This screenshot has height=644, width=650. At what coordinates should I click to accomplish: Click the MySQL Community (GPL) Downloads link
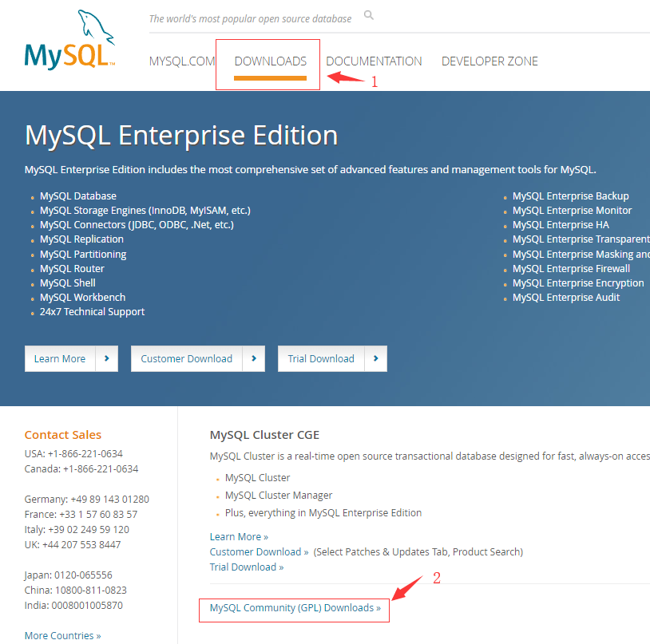pyautogui.click(x=293, y=607)
